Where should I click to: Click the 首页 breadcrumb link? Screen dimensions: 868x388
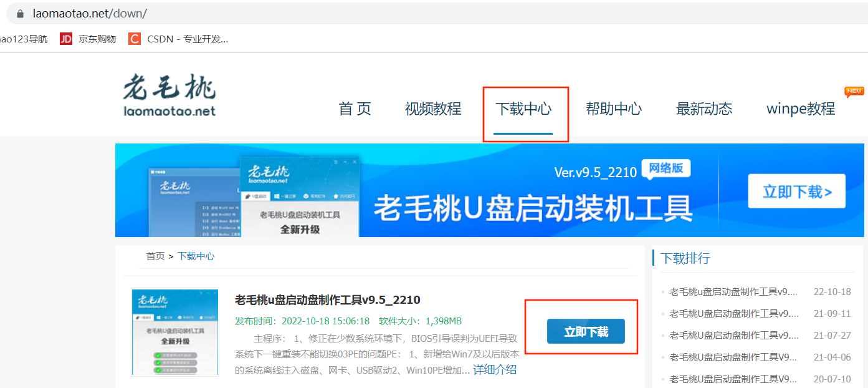pos(156,256)
